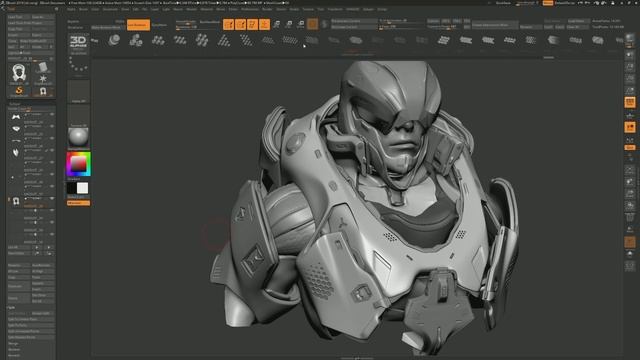Select the Cylinder3D tool thumbnail
Viewport: 640px width, 360px height.
[x=43, y=67]
